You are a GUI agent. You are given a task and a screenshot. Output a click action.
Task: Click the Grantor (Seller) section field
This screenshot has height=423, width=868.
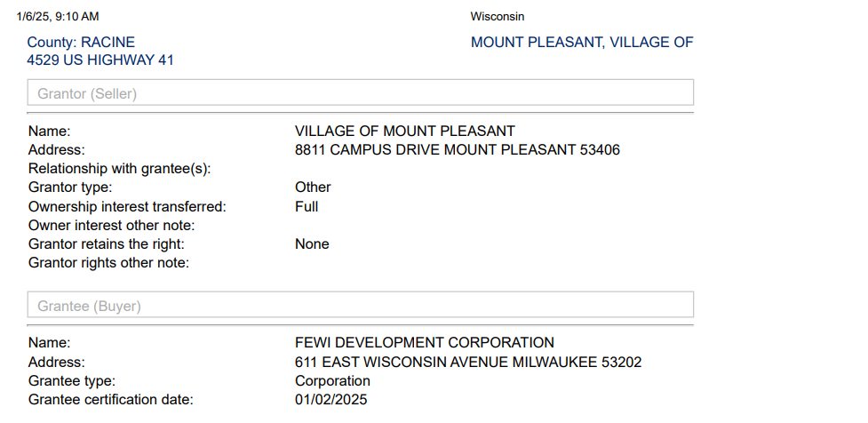360,93
